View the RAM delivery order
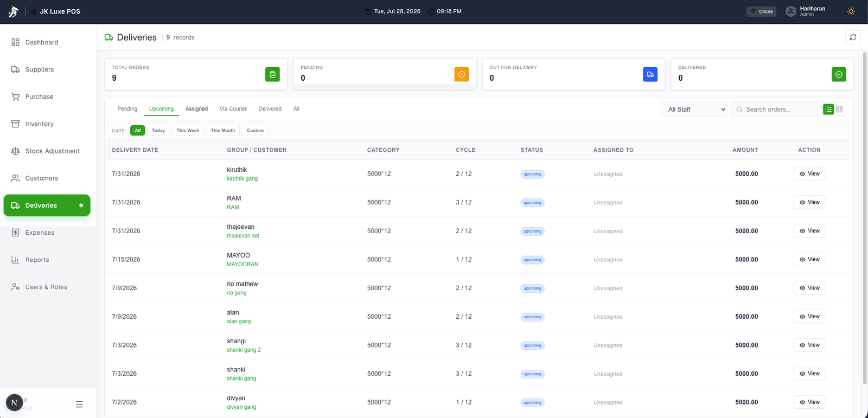Screen dimensions: 868x418 pyautogui.click(x=809, y=202)
